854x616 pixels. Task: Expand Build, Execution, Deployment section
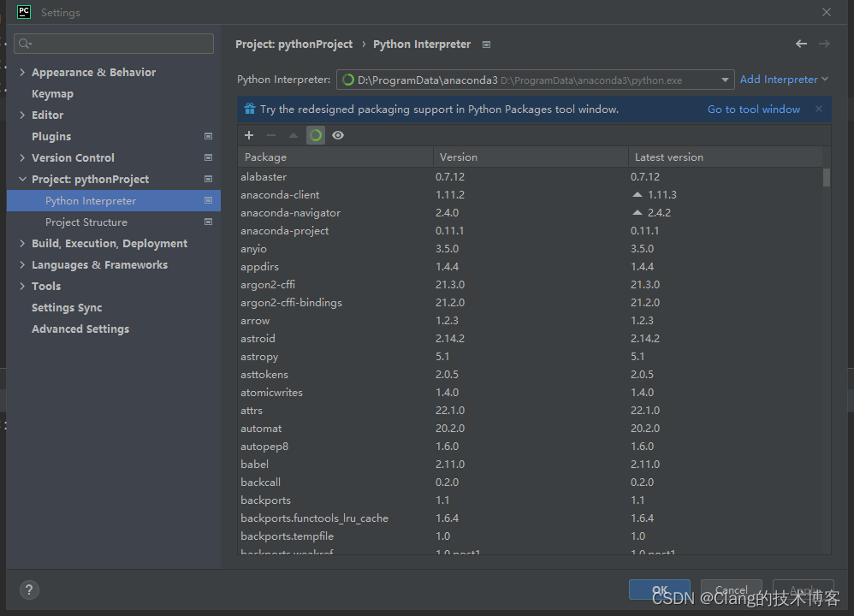pos(22,243)
